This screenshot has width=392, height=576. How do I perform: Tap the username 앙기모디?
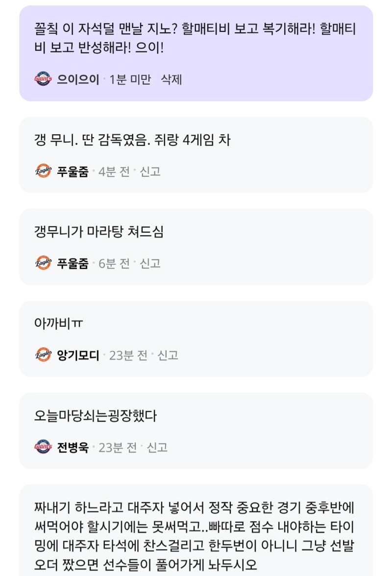[78, 355]
